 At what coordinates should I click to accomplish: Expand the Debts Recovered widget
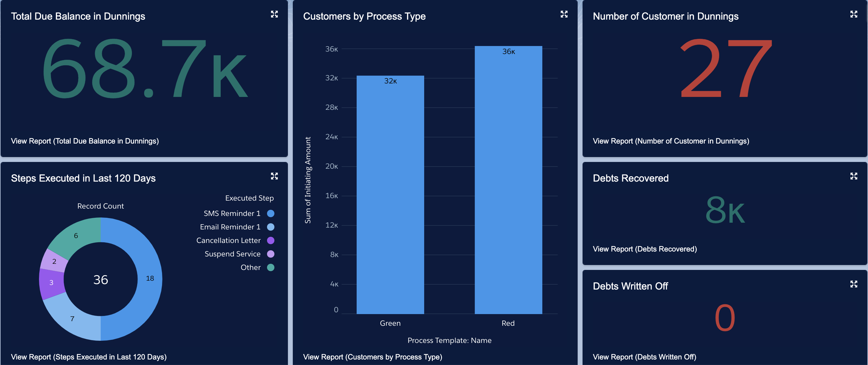pyautogui.click(x=854, y=176)
